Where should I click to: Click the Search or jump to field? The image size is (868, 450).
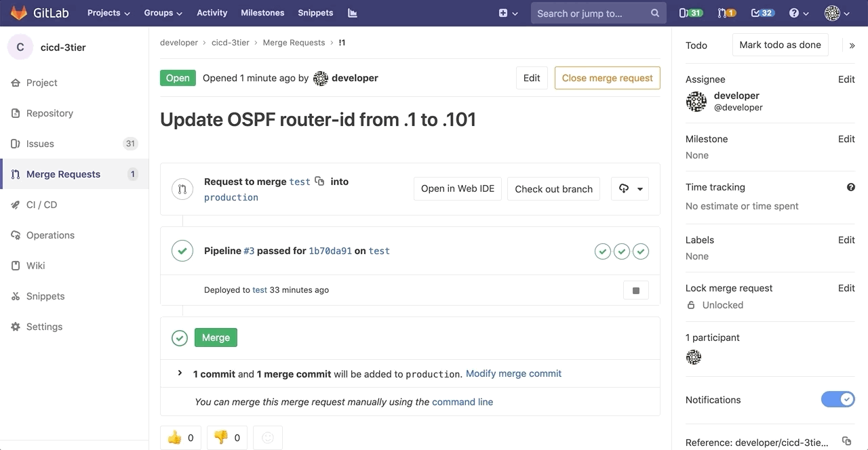pos(589,13)
